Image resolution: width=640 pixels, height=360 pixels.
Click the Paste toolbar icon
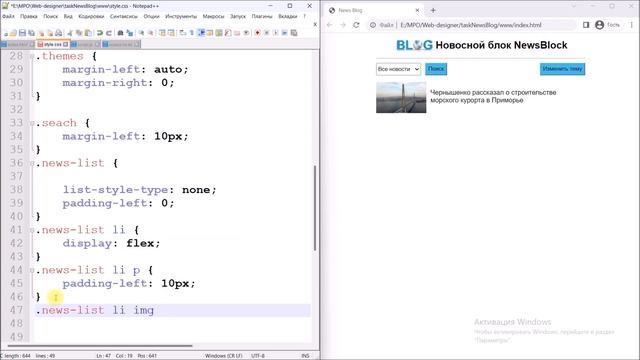(x=88, y=33)
